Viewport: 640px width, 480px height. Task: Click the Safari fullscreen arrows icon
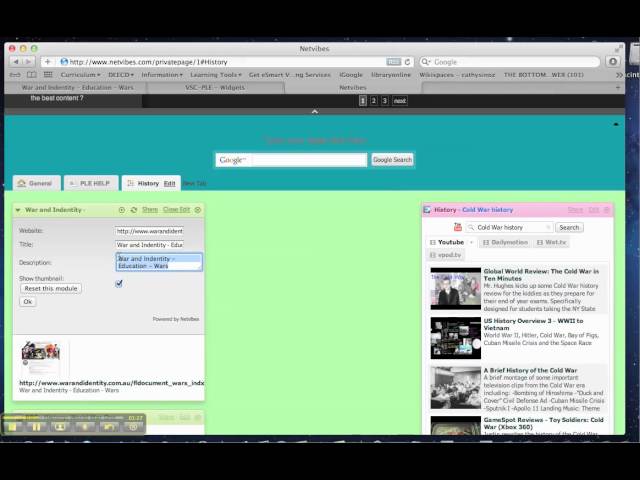click(x=618, y=49)
